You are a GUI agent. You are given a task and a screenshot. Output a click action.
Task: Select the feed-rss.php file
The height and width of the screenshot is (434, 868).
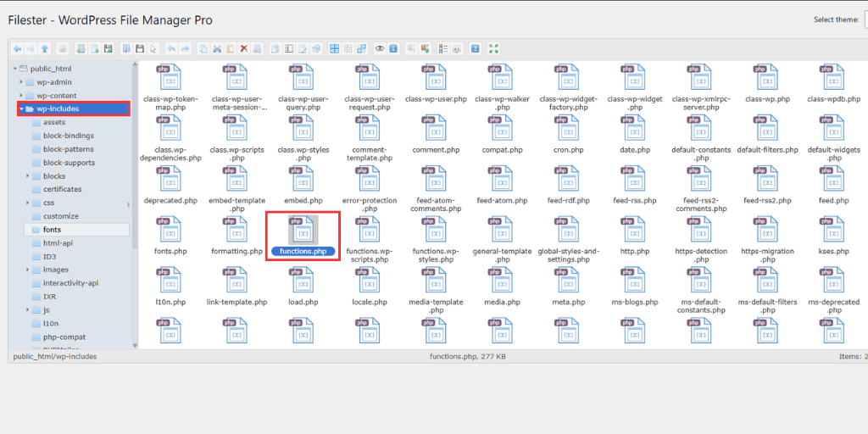coord(635,186)
